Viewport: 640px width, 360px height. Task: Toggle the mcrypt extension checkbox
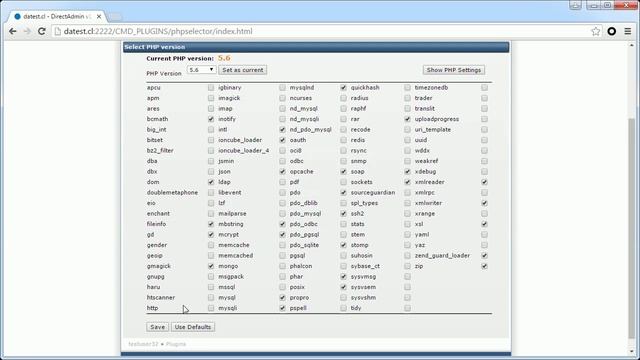[282, 234]
